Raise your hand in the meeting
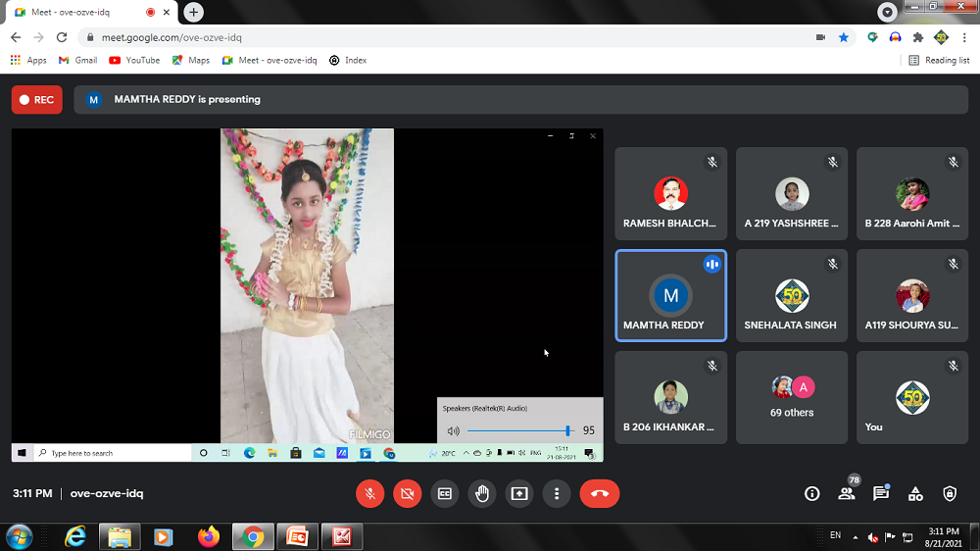 (481, 494)
